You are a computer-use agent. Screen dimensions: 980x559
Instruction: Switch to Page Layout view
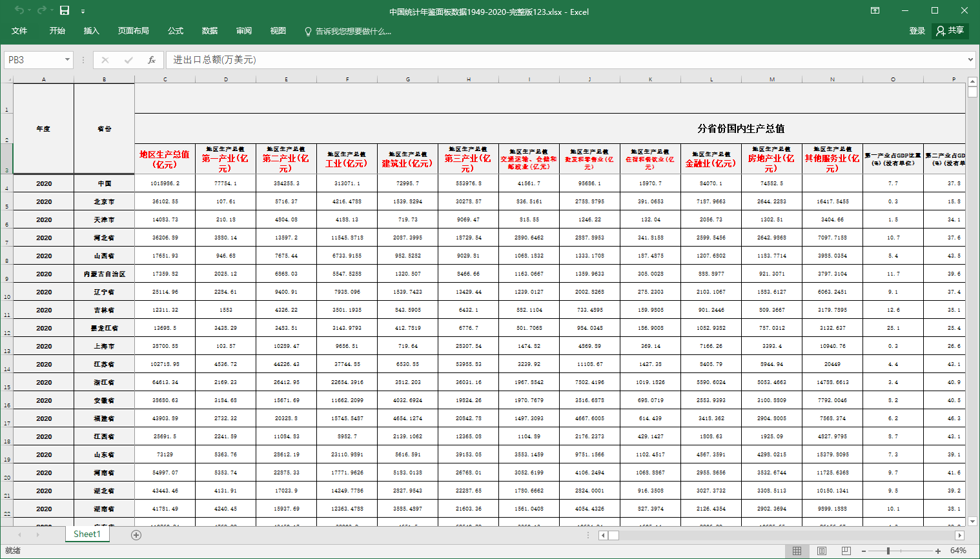coord(821,551)
